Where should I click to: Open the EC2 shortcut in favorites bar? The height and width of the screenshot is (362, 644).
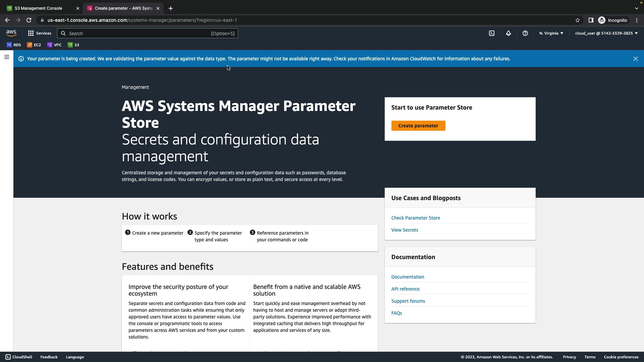pyautogui.click(x=34, y=45)
